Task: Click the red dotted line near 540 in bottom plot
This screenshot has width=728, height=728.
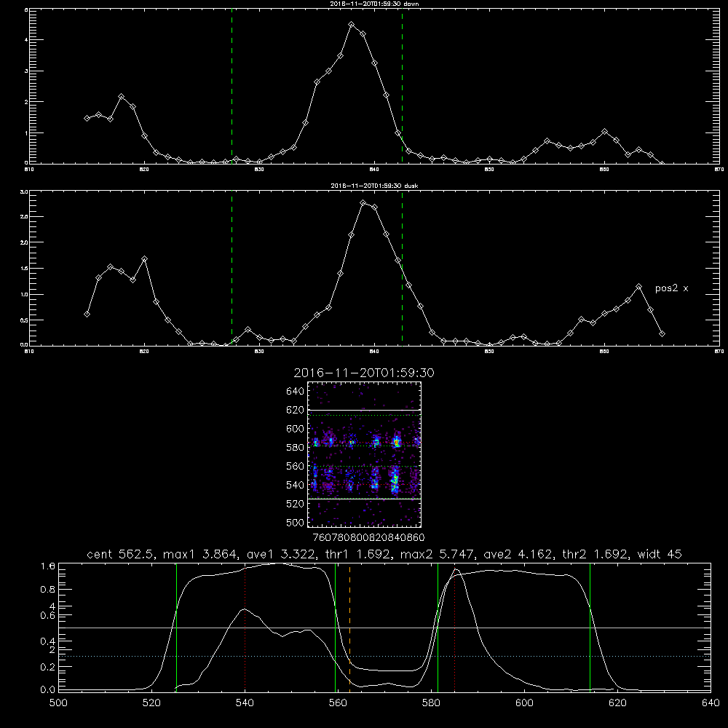Action: click(x=245, y=628)
